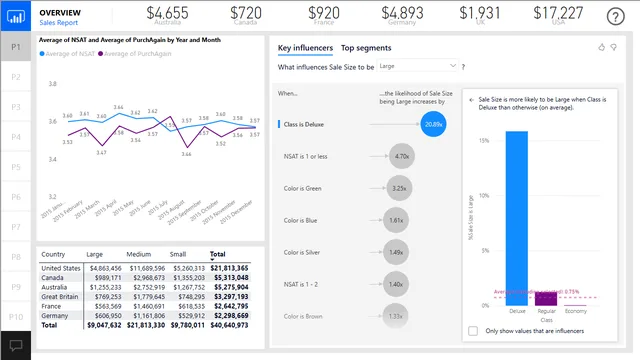Click the $920 France card
640x360 pixels.
(x=324, y=16)
